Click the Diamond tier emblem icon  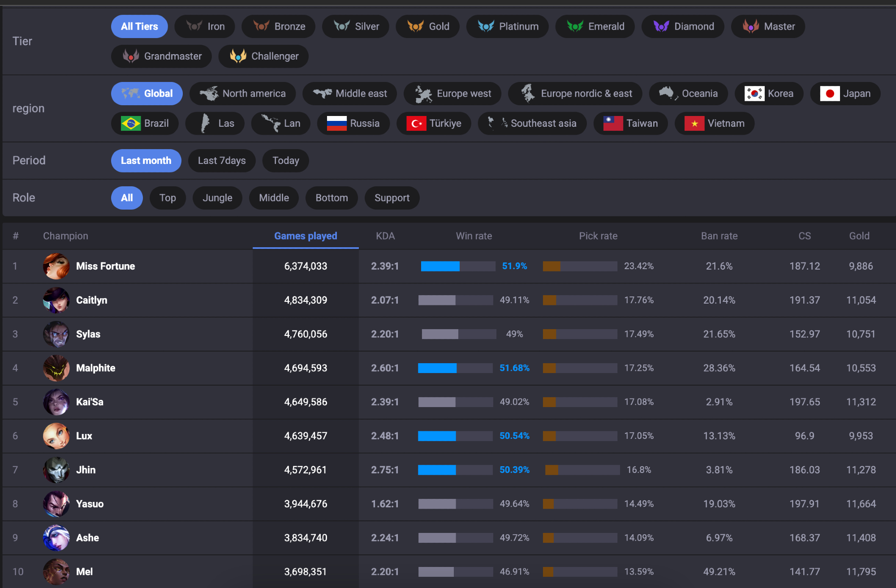(661, 26)
